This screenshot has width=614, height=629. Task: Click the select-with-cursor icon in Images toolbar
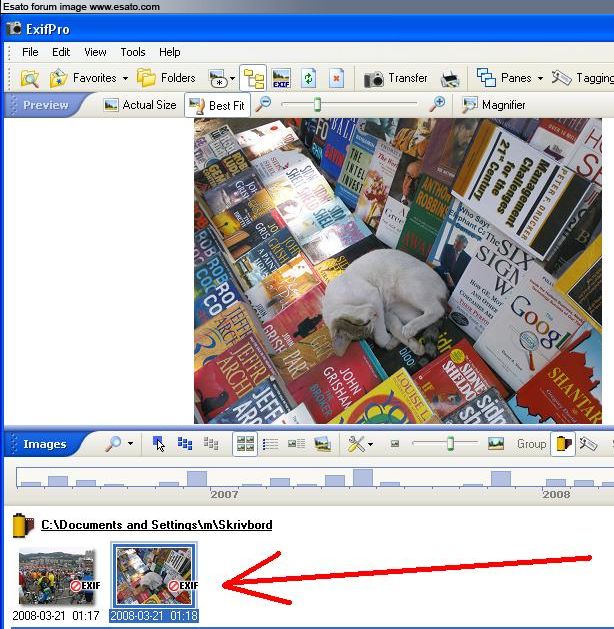pos(158,444)
